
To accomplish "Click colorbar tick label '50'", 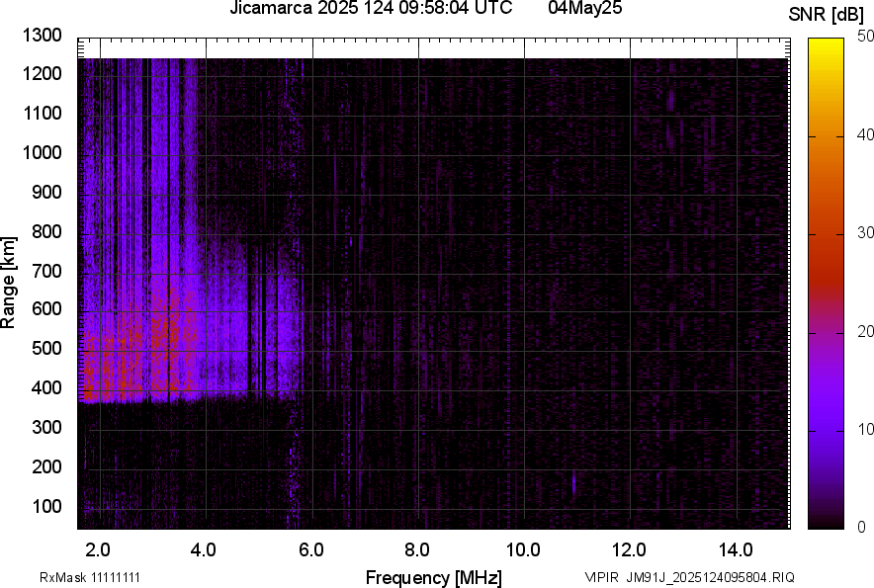I will (865, 37).
